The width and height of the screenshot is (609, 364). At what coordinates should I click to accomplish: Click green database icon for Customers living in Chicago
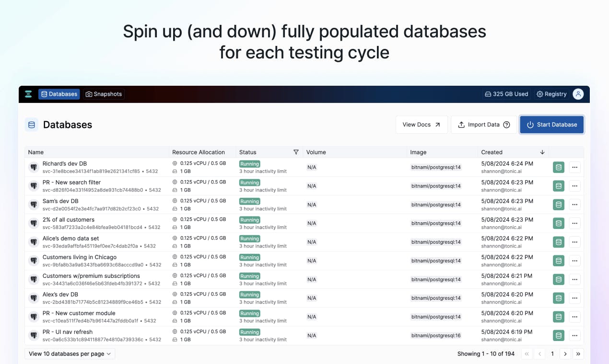pos(559,261)
